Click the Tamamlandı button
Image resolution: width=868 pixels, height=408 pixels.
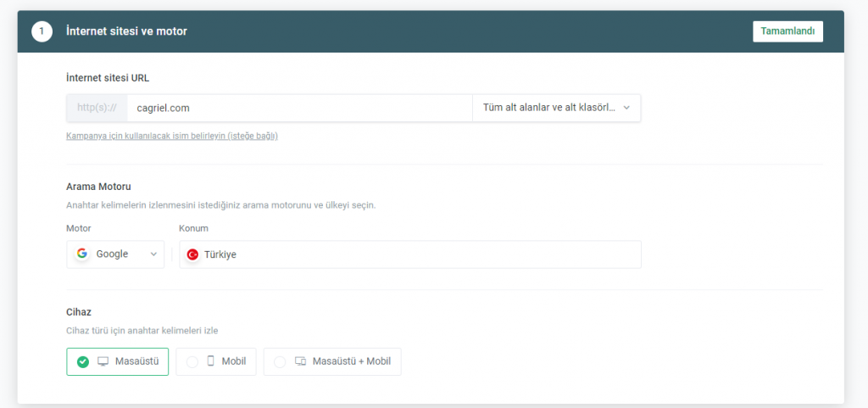coord(787,31)
